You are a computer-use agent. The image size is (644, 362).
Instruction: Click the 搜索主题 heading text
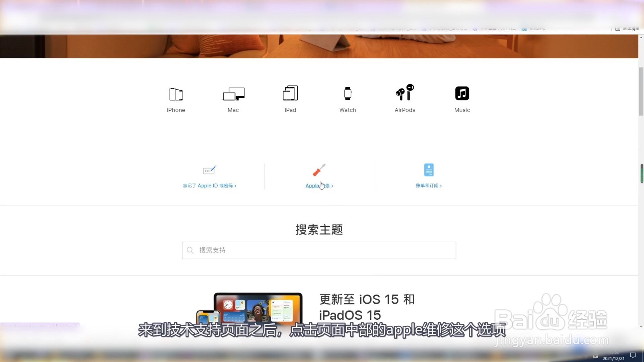point(319,230)
